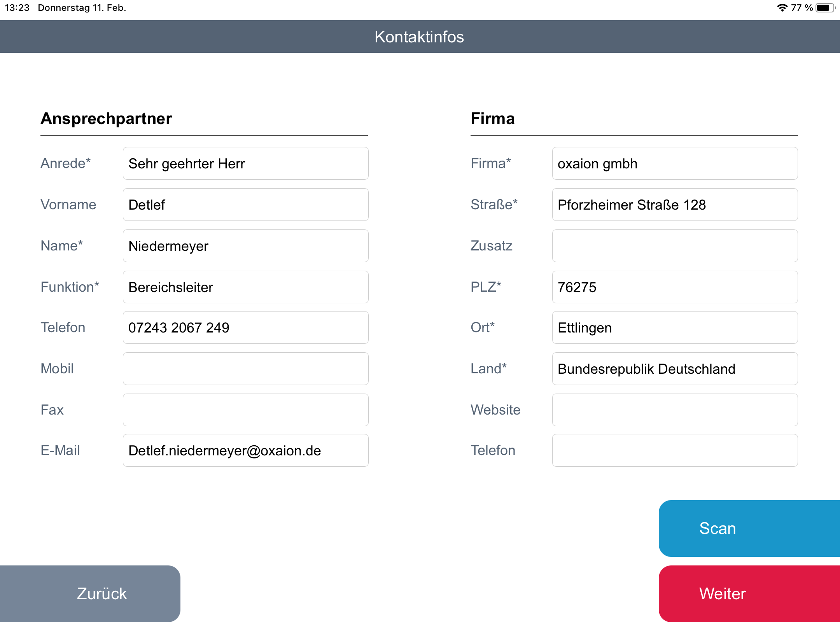Tap the Wi-Fi status icon
Screen dimensions: 840x630
(x=782, y=8)
